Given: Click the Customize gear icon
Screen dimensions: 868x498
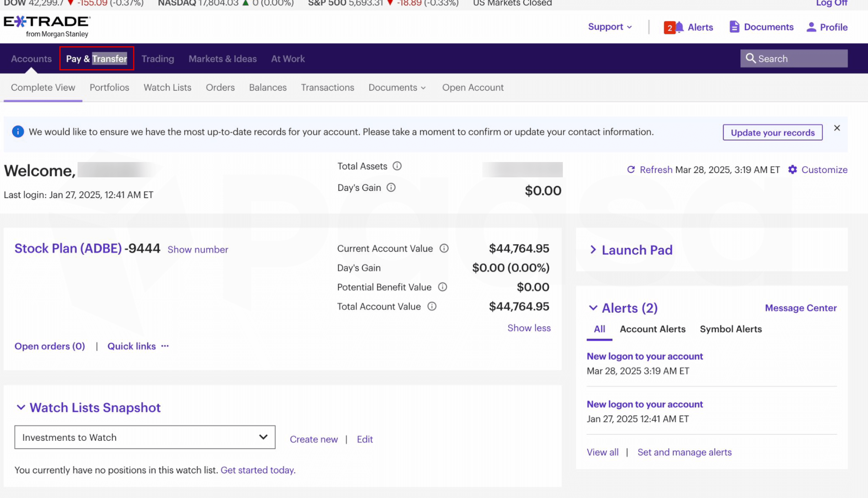Looking at the screenshot, I should 793,170.
